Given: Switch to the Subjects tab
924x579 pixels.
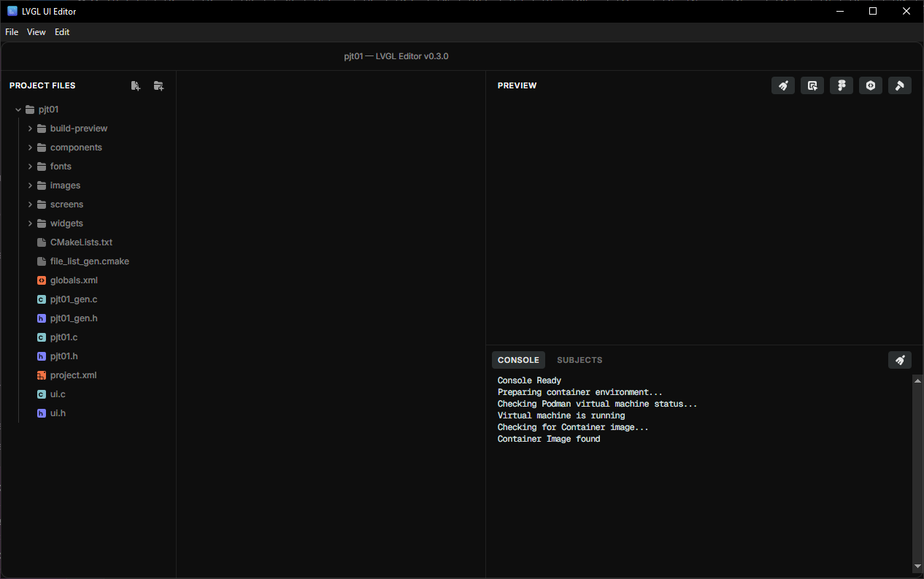Looking at the screenshot, I should [580, 360].
